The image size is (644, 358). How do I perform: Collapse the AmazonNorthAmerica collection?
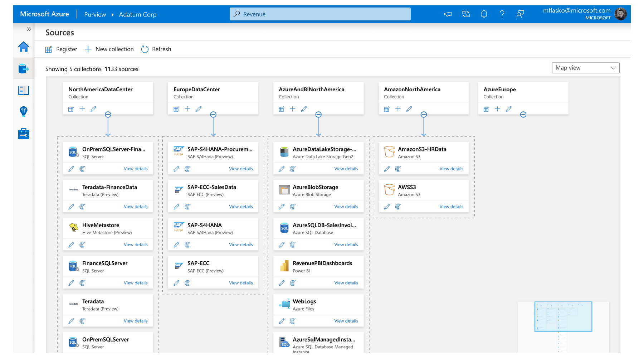click(x=424, y=115)
